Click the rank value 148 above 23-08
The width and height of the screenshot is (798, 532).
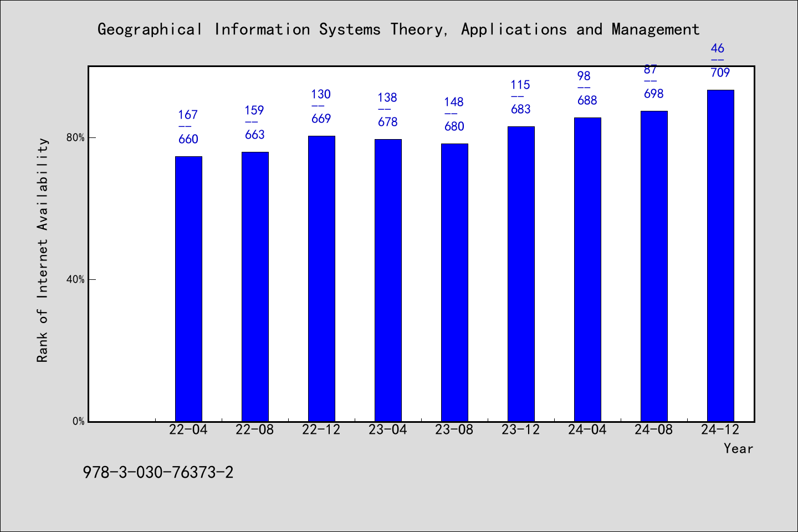pos(454,102)
